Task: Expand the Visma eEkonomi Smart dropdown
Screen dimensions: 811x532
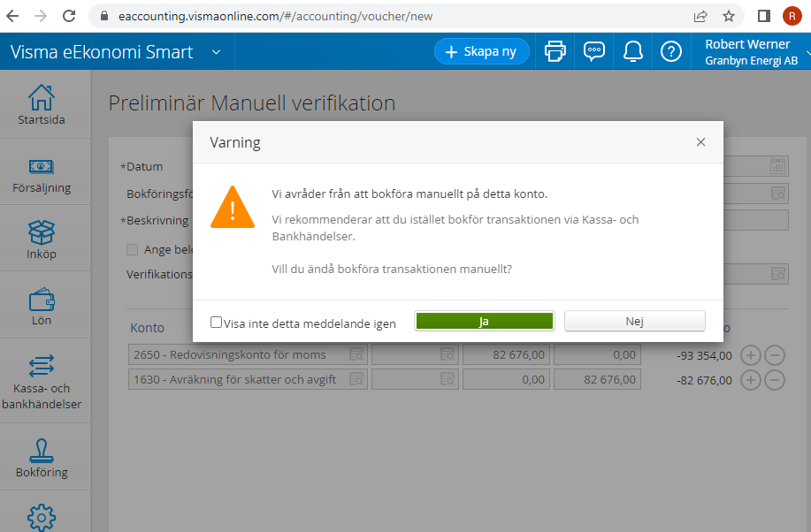Action: 216,52
